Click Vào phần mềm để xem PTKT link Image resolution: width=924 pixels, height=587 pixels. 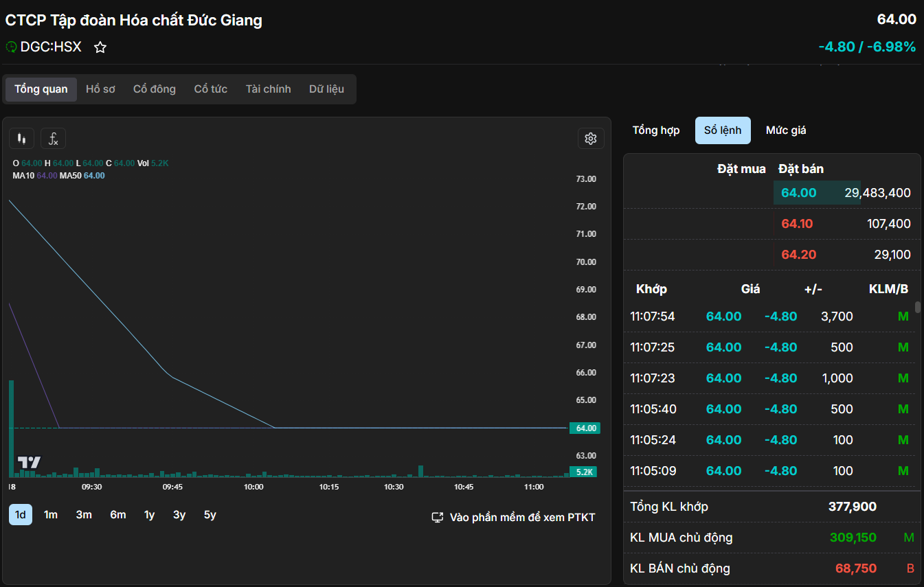(x=522, y=517)
